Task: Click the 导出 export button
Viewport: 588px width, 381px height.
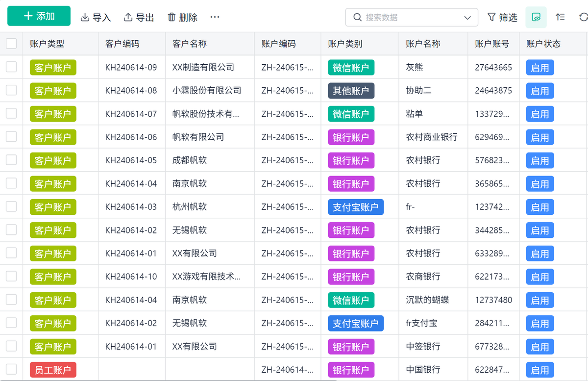Action: (139, 17)
